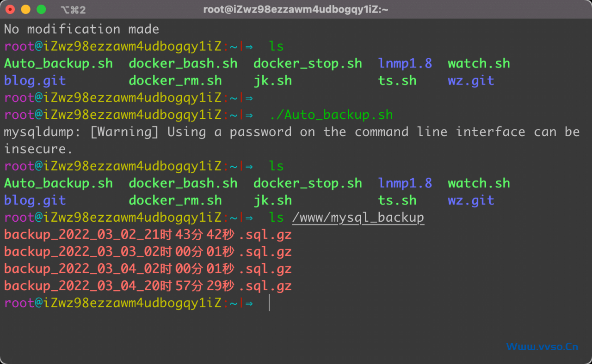Click the terminal window title text
This screenshot has height=364, width=592.
click(296, 9)
